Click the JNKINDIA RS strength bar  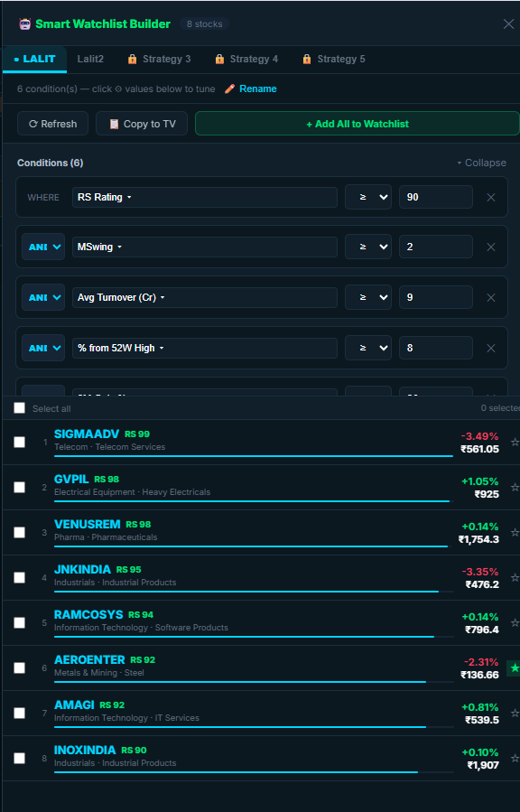click(254, 592)
